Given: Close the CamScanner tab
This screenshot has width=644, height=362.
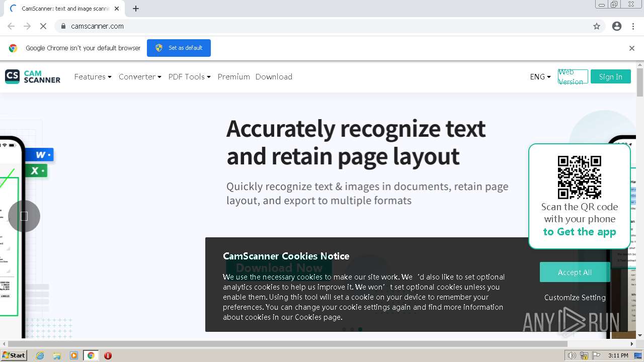Looking at the screenshot, I should point(117,9).
